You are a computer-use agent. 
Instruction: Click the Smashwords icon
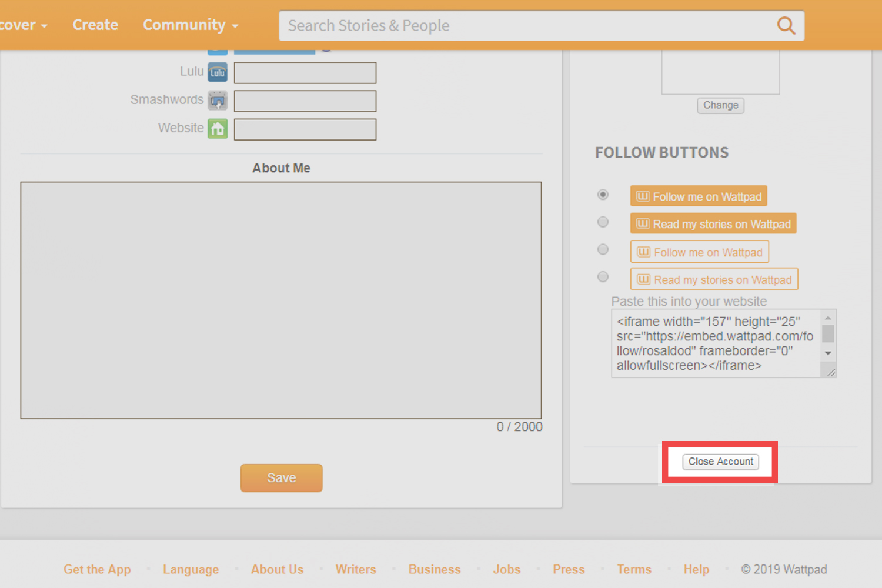tap(218, 100)
